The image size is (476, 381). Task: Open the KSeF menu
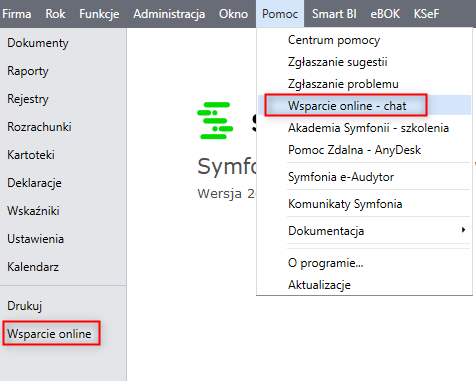point(426,14)
